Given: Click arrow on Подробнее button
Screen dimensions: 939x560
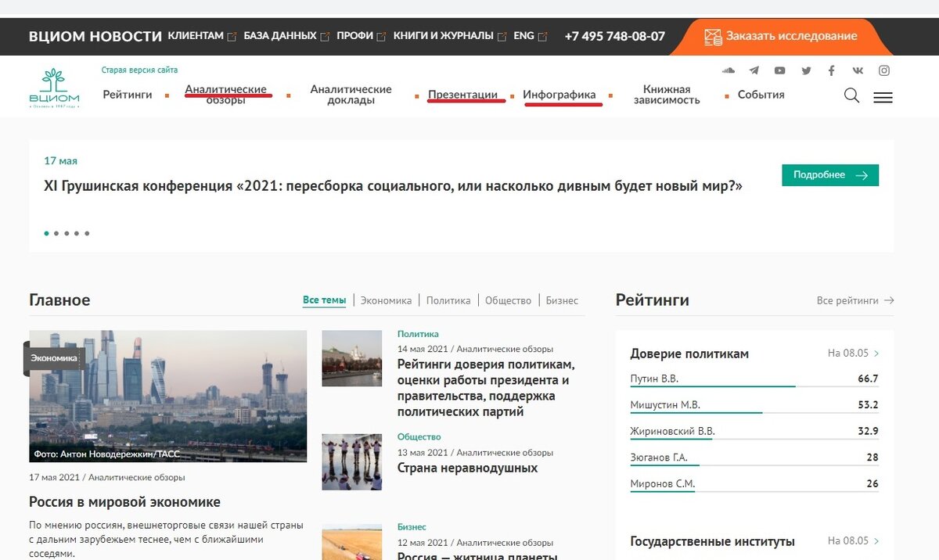Looking at the screenshot, I should [862, 175].
